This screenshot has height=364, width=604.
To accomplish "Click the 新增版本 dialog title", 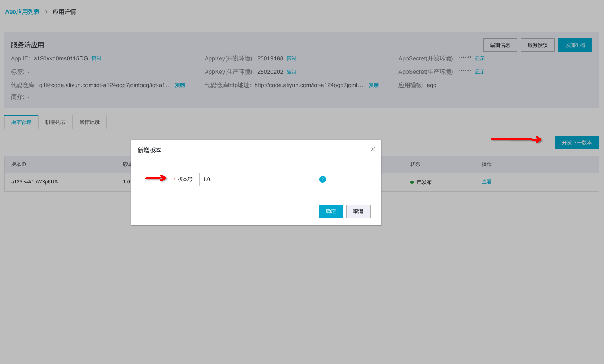I will pyautogui.click(x=149, y=150).
